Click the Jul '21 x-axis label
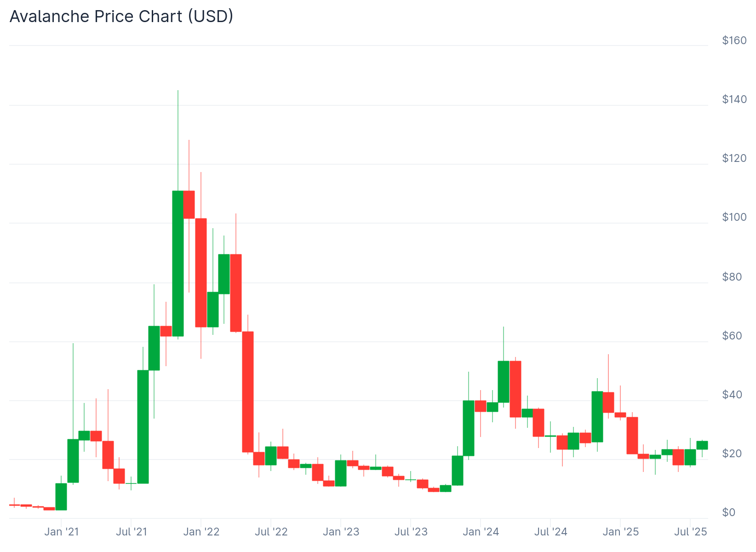Viewport: 756px width, 552px height. [x=132, y=532]
